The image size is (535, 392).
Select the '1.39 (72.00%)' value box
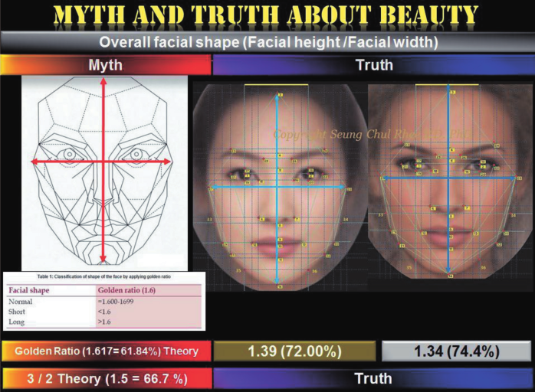tap(294, 351)
